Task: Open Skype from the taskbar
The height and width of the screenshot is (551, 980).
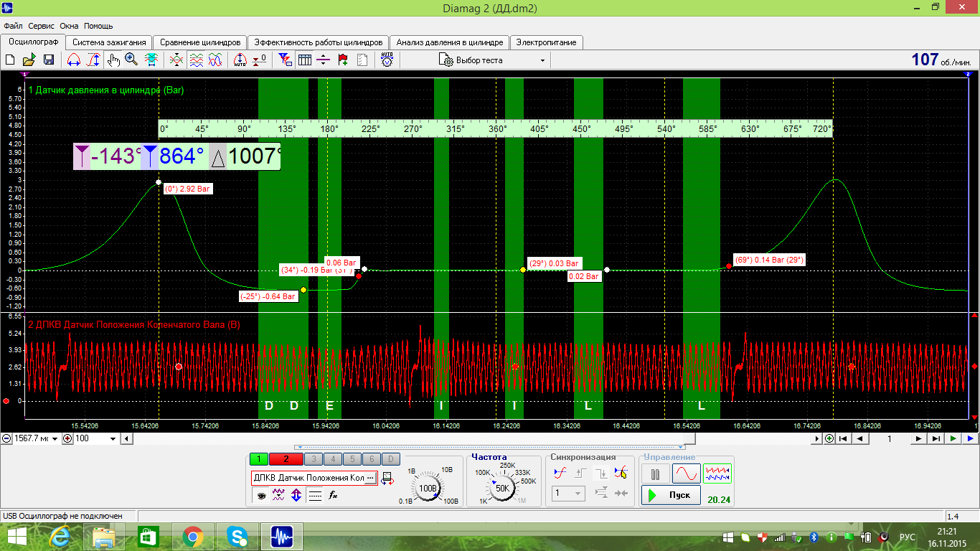Action: pos(237,537)
